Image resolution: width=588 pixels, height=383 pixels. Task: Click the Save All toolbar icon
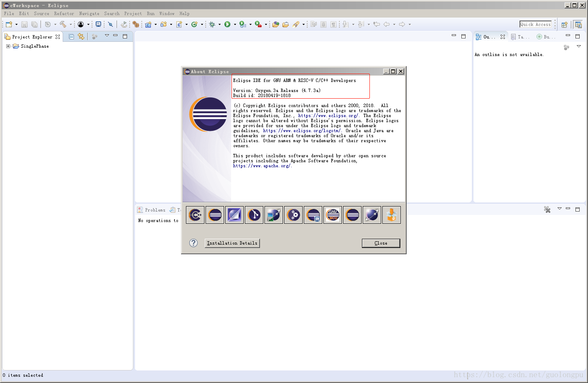point(34,25)
